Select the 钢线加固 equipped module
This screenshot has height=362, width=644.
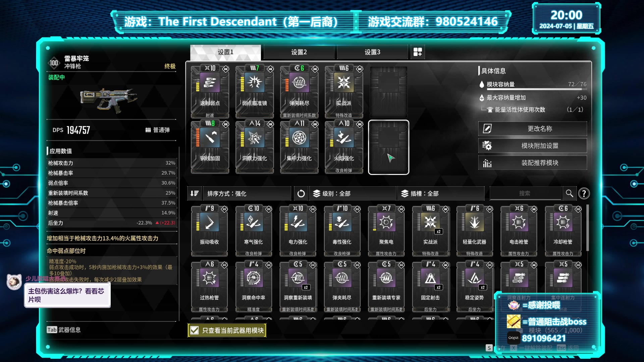(210, 147)
